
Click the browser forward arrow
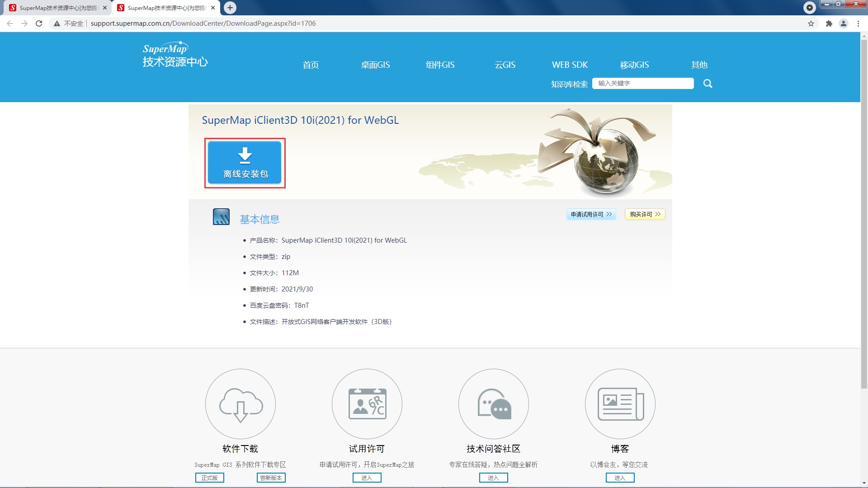(24, 23)
